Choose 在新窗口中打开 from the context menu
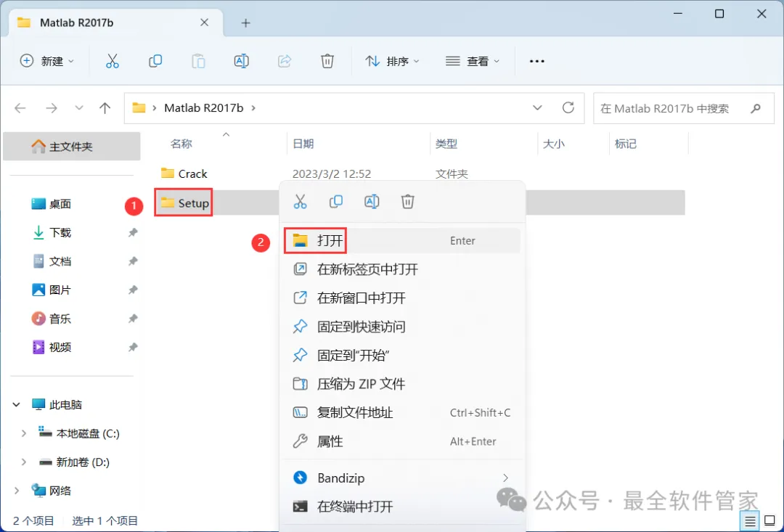Screen dimensions: 784x532 [x=402, y=298]
